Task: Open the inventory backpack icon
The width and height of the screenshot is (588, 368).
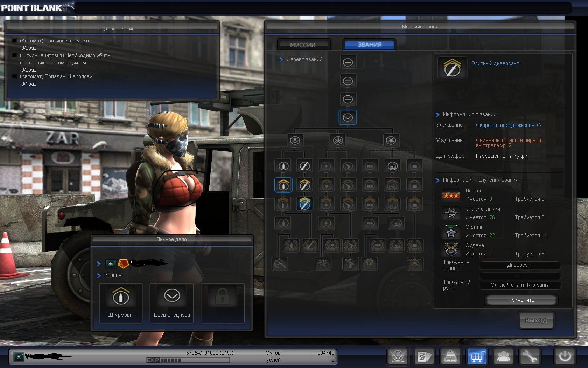Action: (x=451, y=357)
